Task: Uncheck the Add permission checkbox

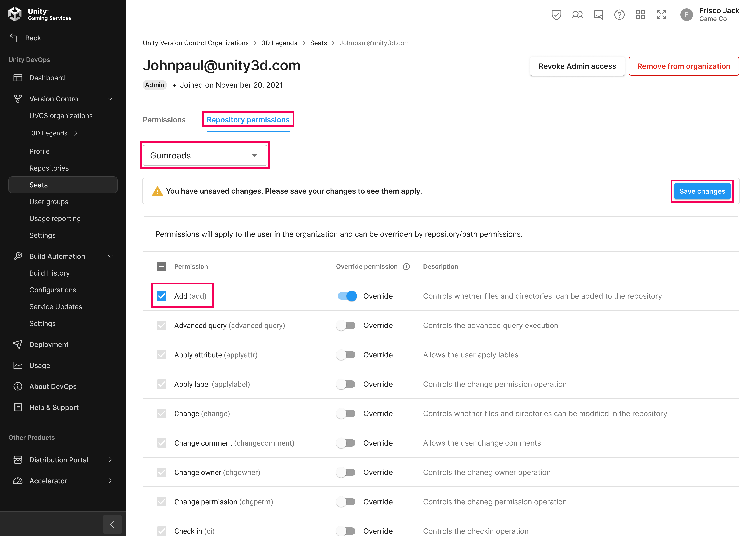Action: click(161, 296)
